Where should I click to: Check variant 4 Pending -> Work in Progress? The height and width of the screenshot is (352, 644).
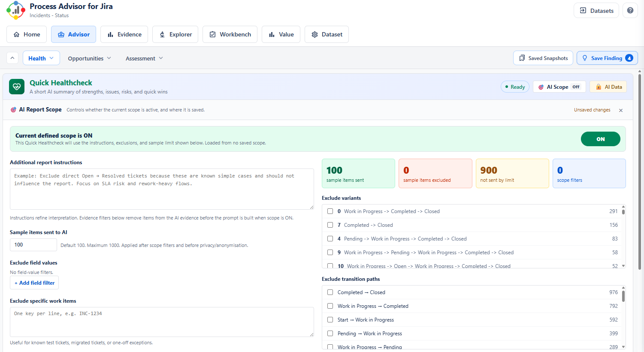coord(330,239)
